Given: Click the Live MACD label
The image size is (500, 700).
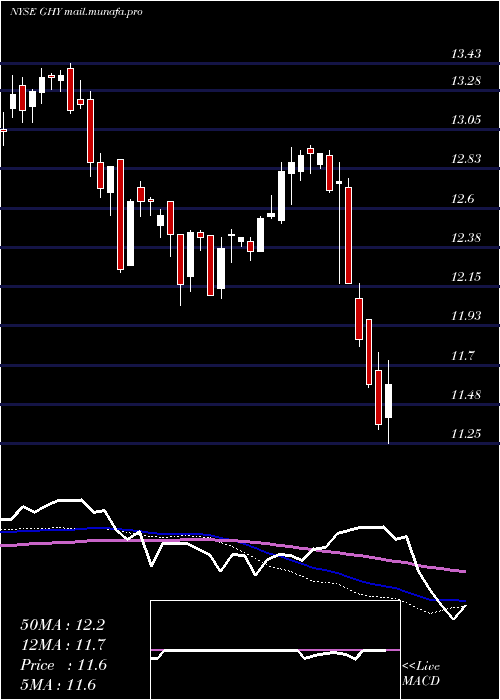Looking at the screenshot, I should point(421,673).
